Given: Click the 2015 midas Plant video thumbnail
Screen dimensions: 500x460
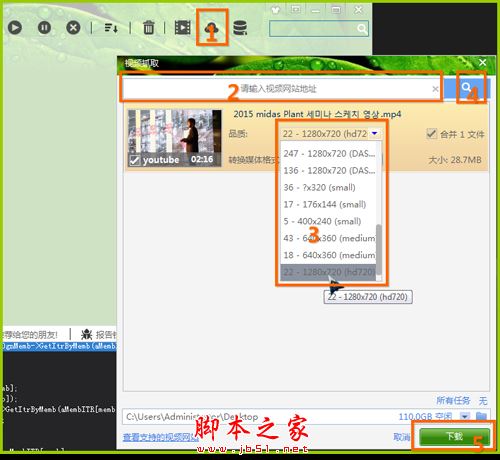Looking at the screenshot, I should click(175, 138).
